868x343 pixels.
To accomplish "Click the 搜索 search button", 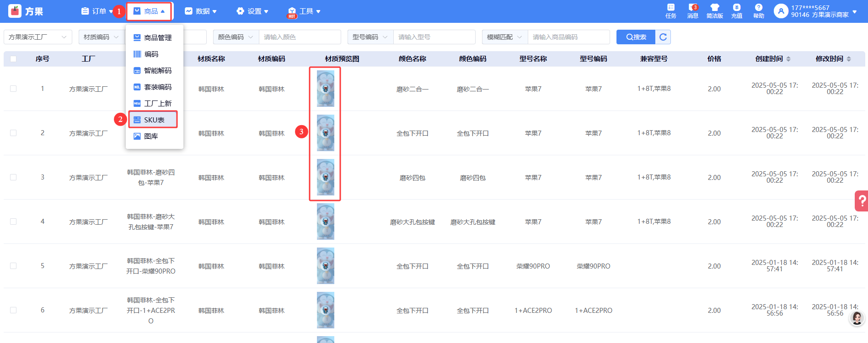I will click(636, 37).
